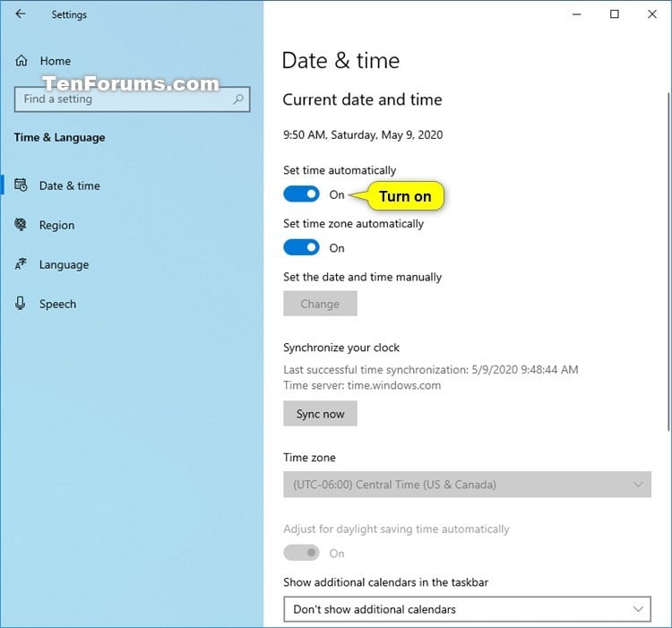Click the "9:50 AM, Saturday, May 9, 2020" text
Viewport: 672px width, 628px height.
click(363, 135)
